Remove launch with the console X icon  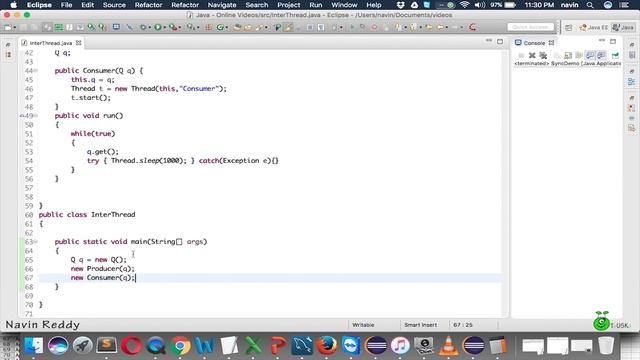532,55
